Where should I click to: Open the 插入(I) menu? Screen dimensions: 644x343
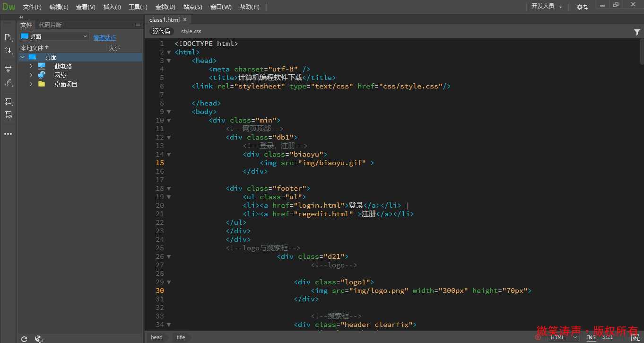click(112, 7)
